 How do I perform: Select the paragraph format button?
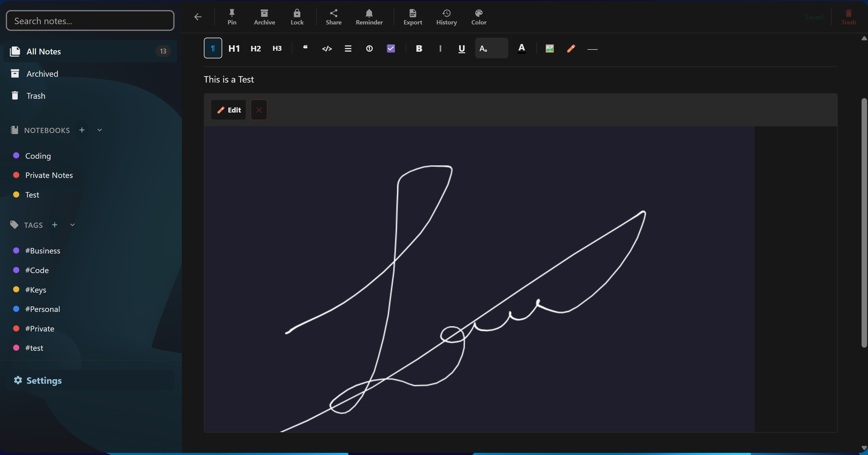coord(213,48)
